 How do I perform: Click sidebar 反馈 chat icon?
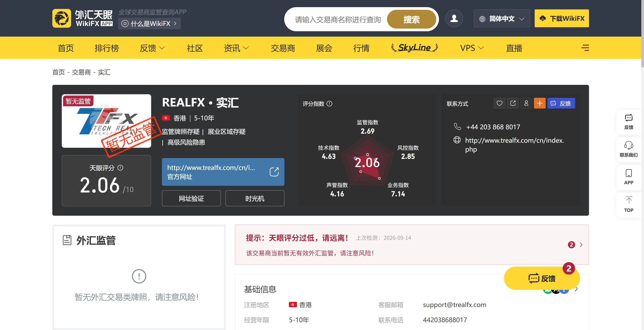click(x=629, y=118)
